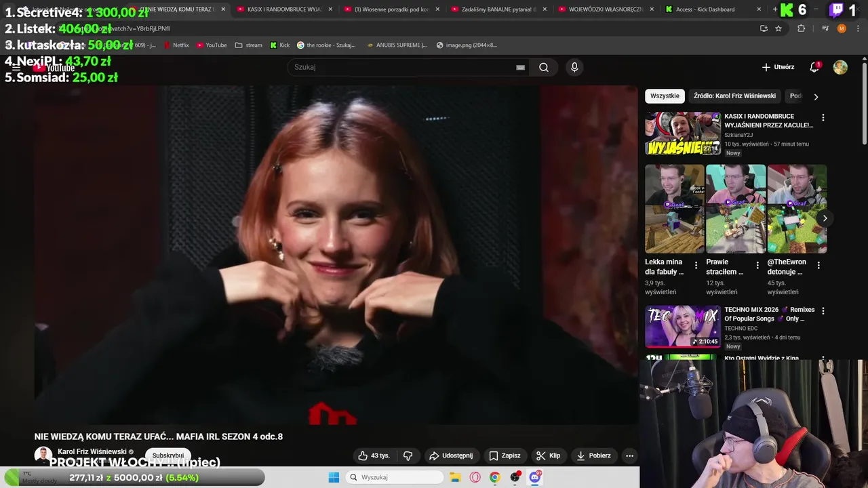Close the Access - Kick Dashboard tab

759,9
